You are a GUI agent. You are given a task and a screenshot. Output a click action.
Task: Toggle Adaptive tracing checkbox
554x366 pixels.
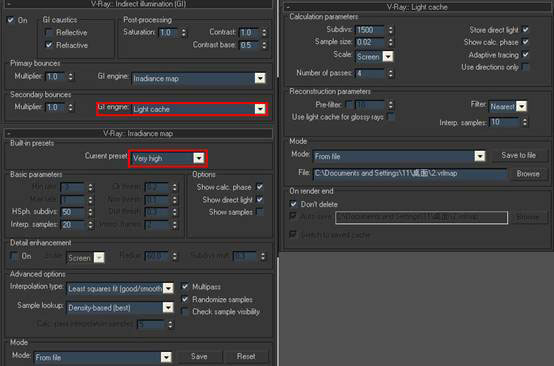click(x=525, y=54)
